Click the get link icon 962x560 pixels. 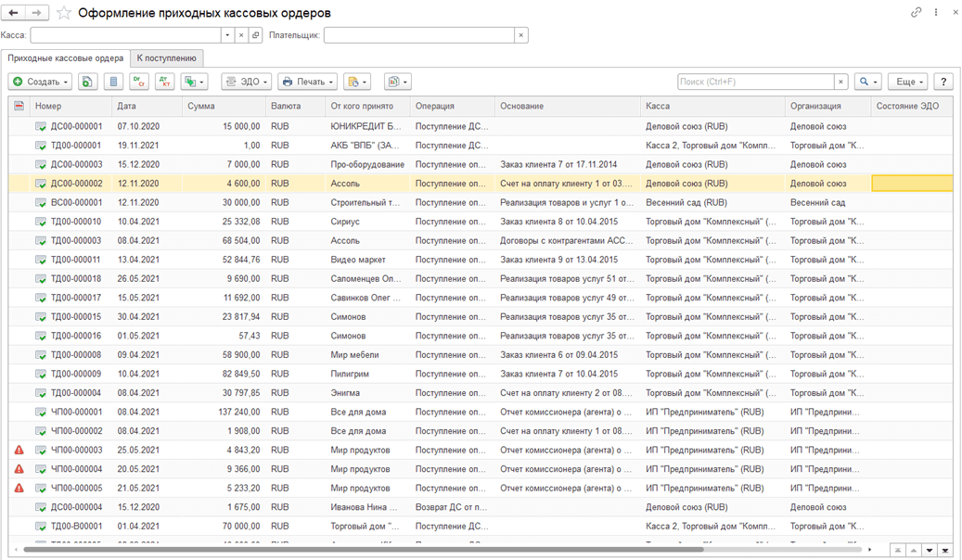(x=917, y=13)
